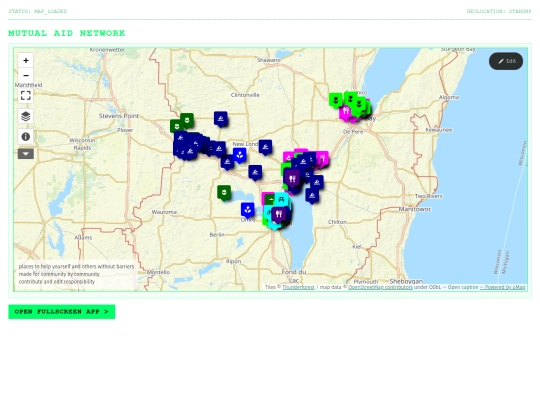The image size is (540, 405).
Task: Open the map layers control
Action: (x=26, y=116)
